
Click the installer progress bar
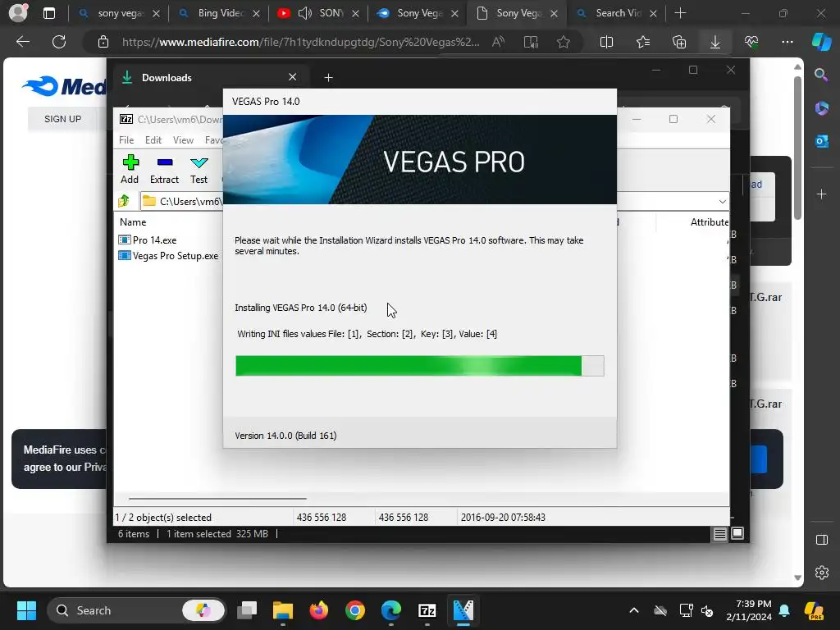419,366
